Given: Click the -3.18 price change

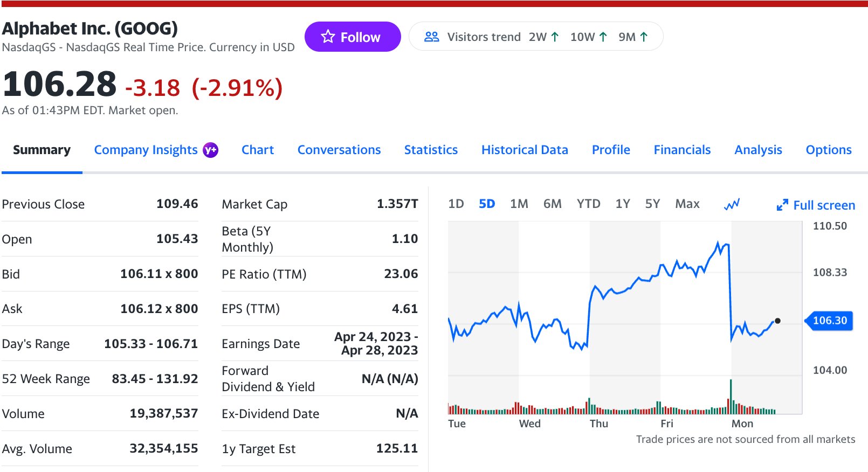Looking at the screenshot, I should [153, 88].
